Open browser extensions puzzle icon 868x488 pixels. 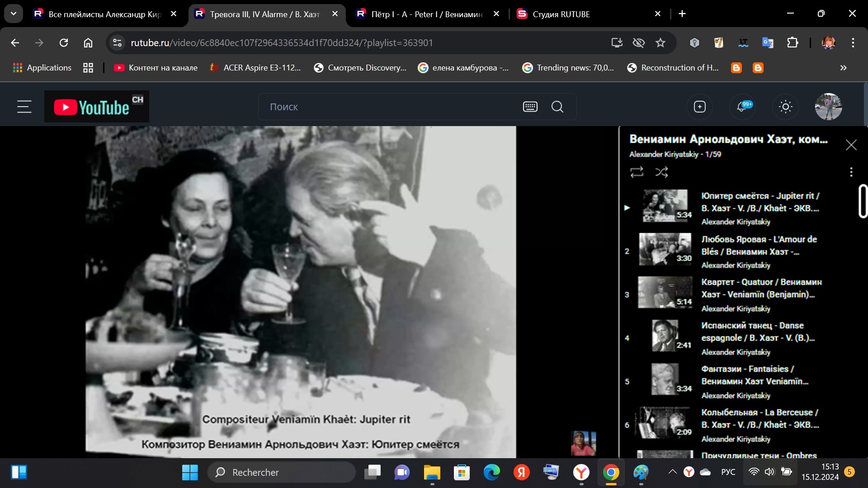(x=793, y=43)
